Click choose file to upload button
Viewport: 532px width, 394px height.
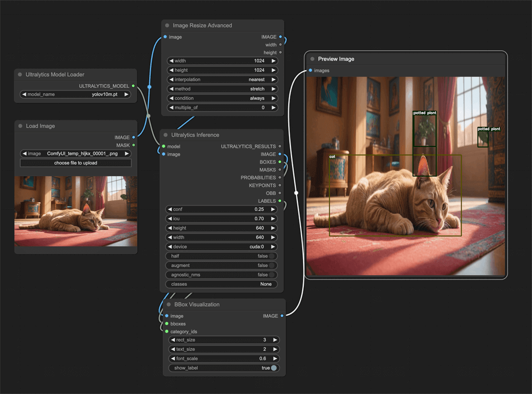76,163
